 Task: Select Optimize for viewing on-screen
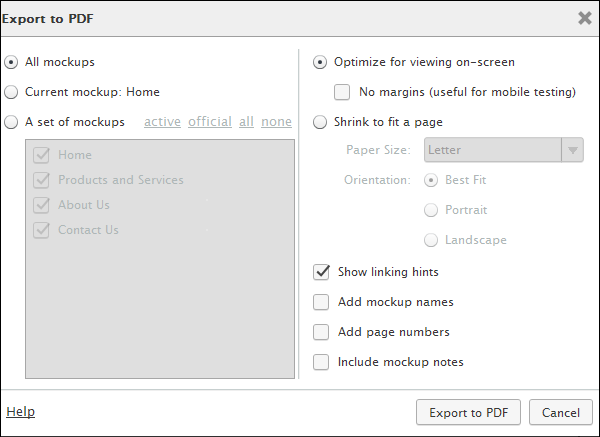[x=320, y=62]
